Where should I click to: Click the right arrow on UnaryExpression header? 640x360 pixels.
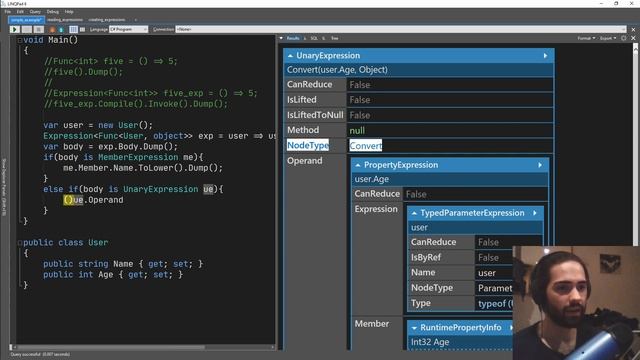pos(545,56)
